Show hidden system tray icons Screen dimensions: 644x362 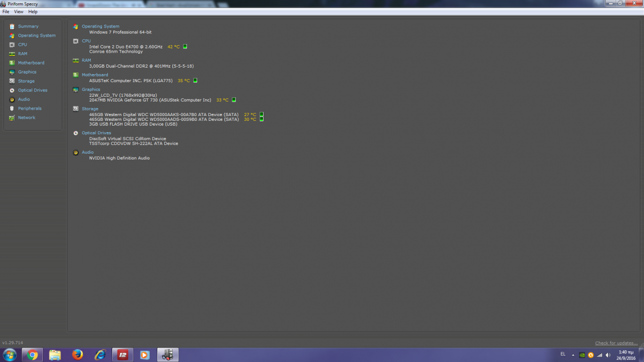coord(573,355)
